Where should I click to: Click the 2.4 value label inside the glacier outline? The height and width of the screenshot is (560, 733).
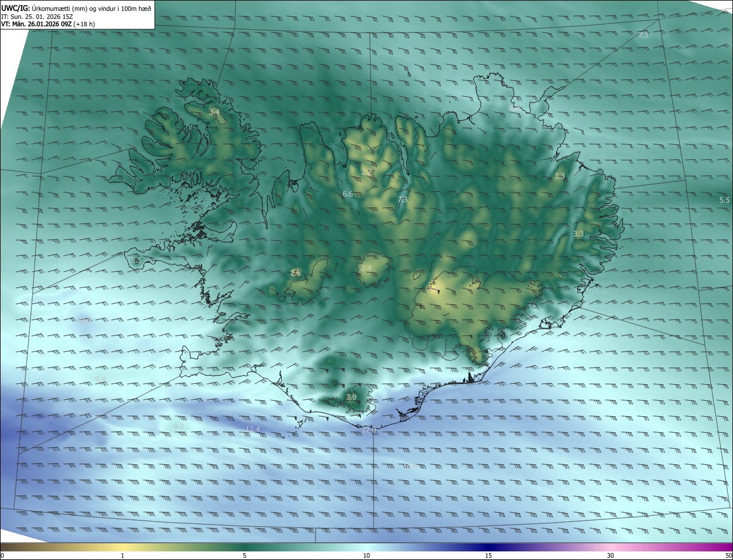tap(366, 268)
